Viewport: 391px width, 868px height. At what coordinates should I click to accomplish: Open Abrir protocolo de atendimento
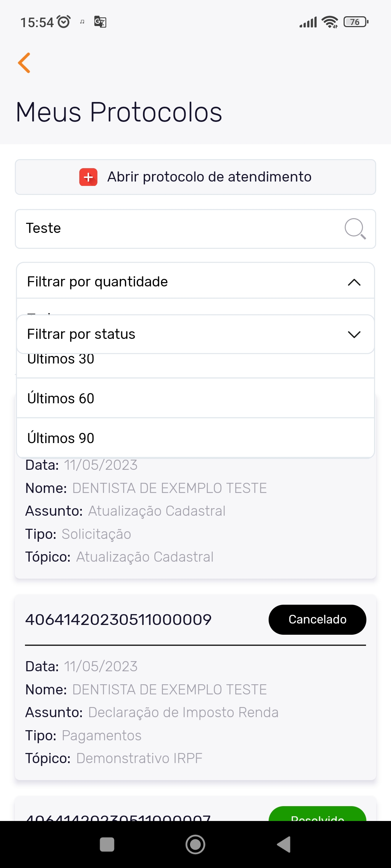pyautogui.click(x=195, y=177)
